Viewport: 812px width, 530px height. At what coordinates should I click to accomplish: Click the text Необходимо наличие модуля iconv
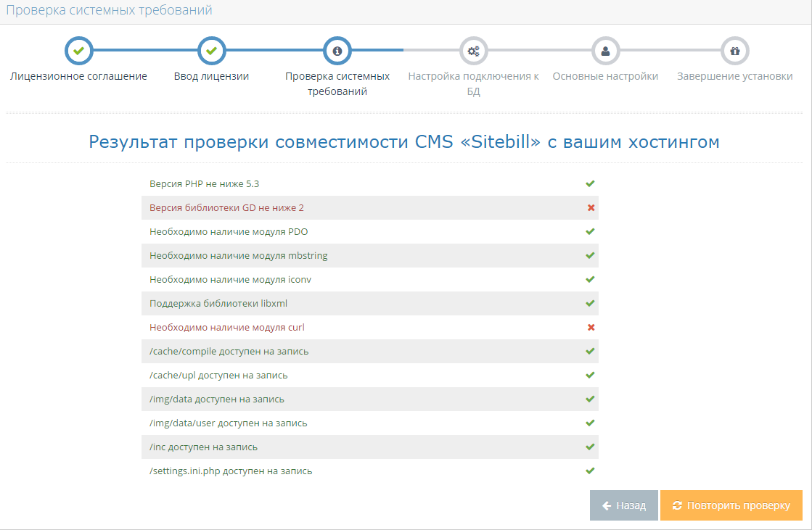tap(231, 279)
